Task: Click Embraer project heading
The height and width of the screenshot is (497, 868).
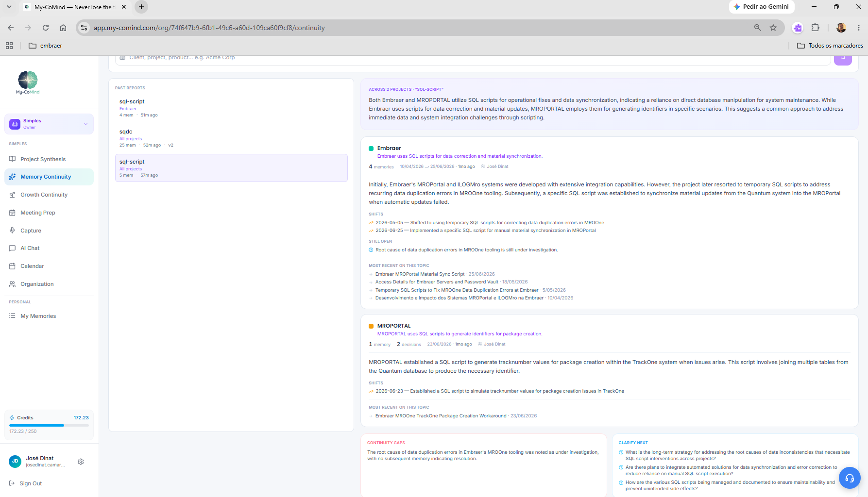Action: coord(389,148)
